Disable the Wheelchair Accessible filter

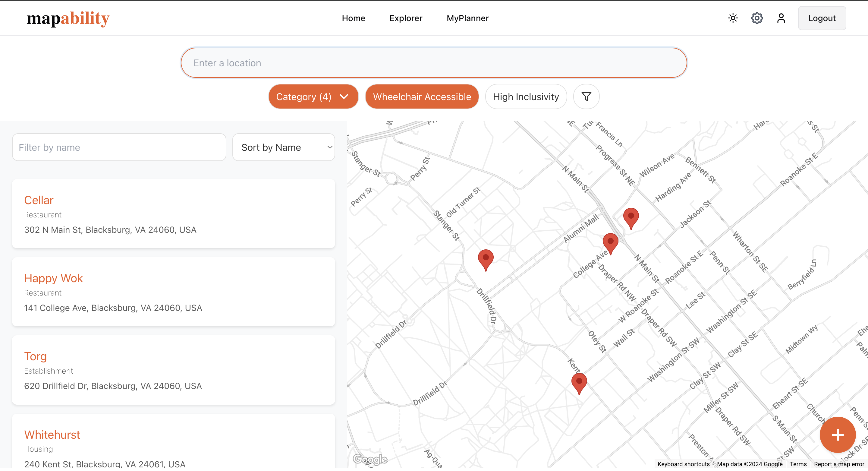(x=422, y=97)
